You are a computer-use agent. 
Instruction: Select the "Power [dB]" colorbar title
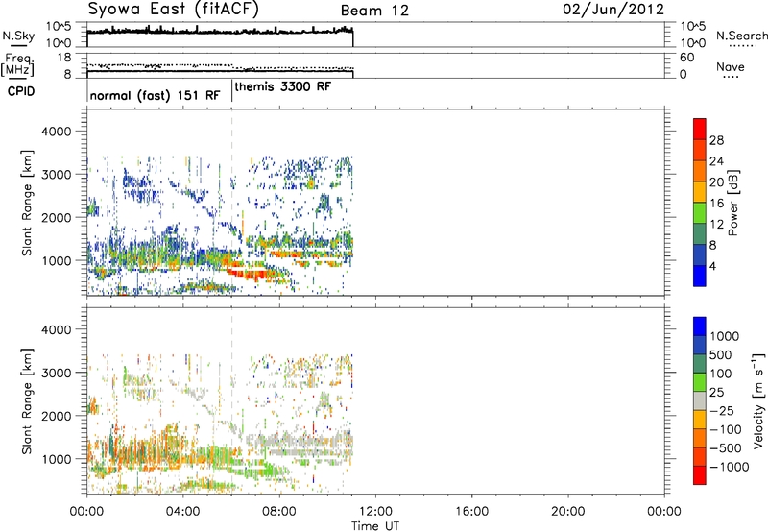732,203
